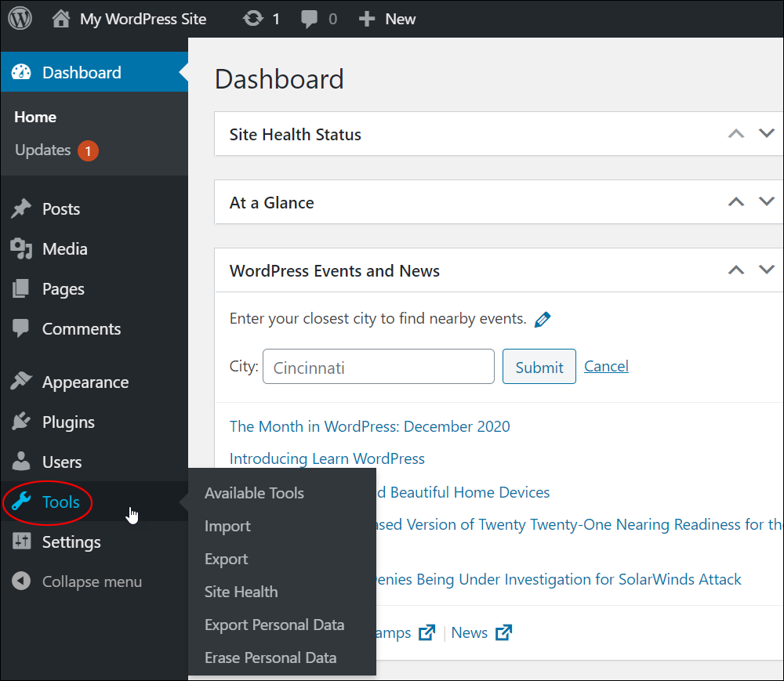Open Settings in the sidebar

pos(71,542)
